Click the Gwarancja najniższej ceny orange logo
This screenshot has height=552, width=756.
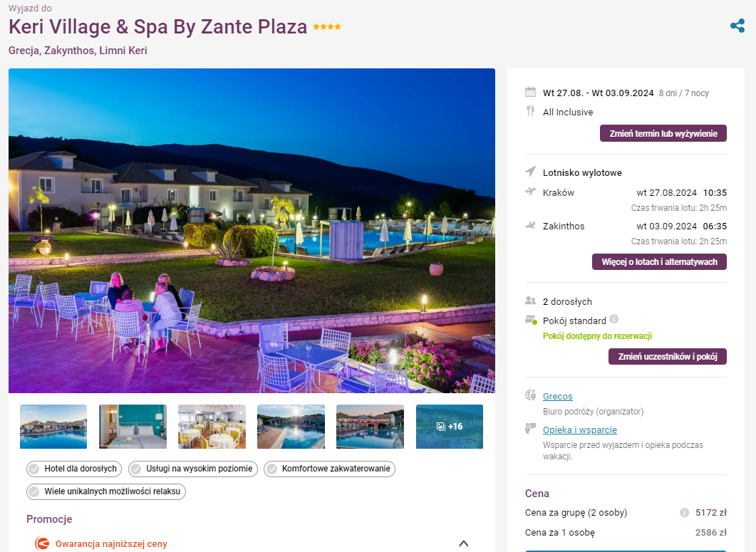42,543
